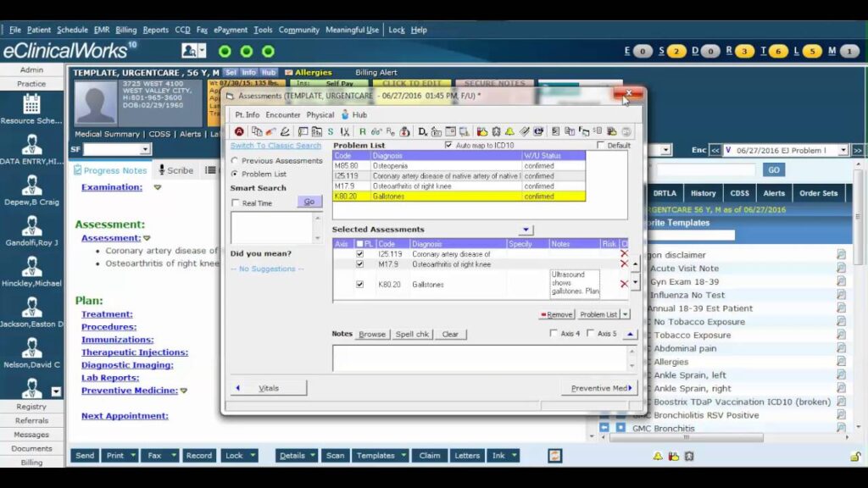
Task: Select provider Nelson,David C in sidebar
Action: click(x=31, y=353)
